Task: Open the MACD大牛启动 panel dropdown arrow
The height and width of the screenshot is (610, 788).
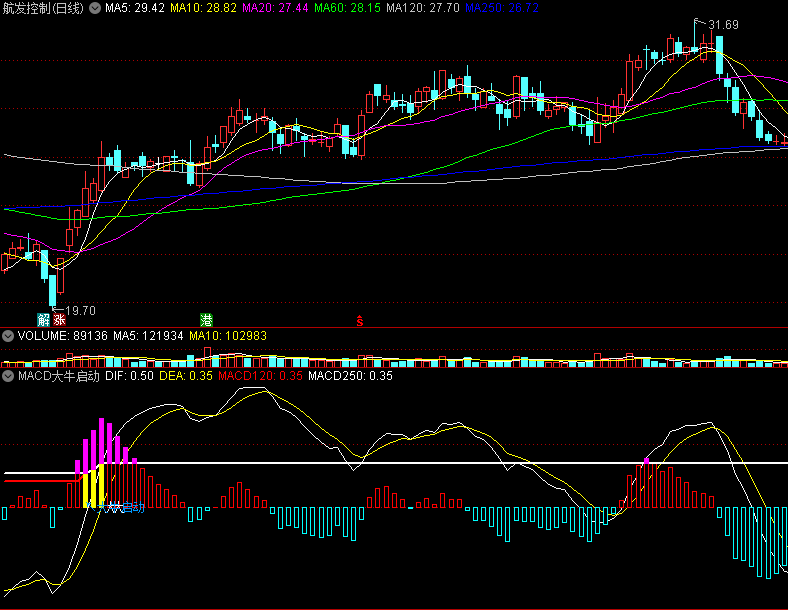Action: [8, 376]
